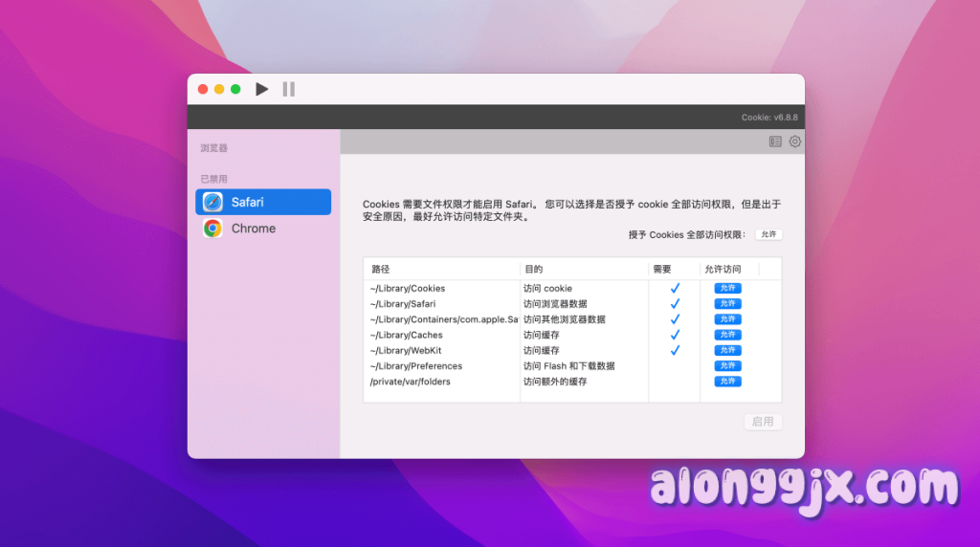Click the checkmark in the ~/Library/Safari row
This screenshot has width=980, height=547.
click(675, 304)
